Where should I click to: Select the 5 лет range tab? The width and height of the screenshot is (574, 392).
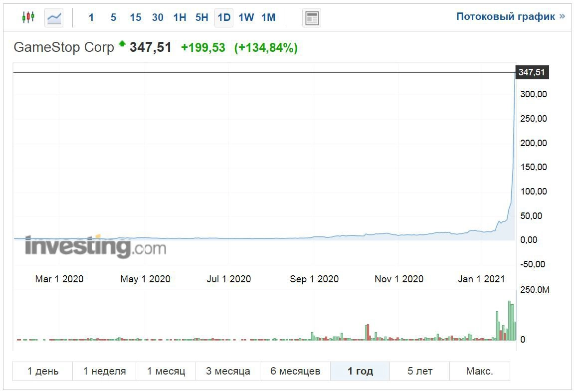coord(420,371)
